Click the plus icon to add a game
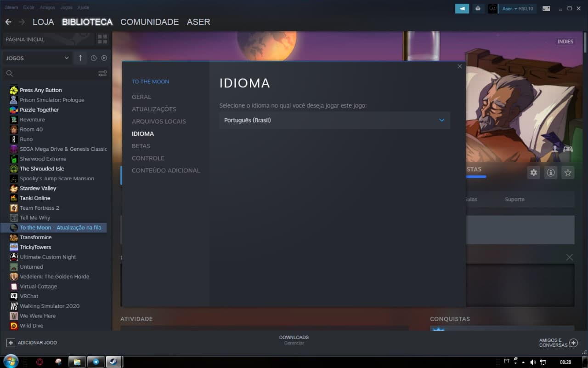This screenshot has width=588, height=368. coord(11,343)
